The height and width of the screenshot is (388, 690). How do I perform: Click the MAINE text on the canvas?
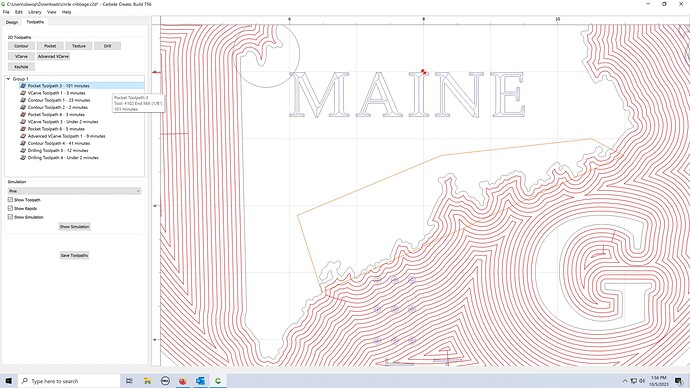[x=407, y=95]
